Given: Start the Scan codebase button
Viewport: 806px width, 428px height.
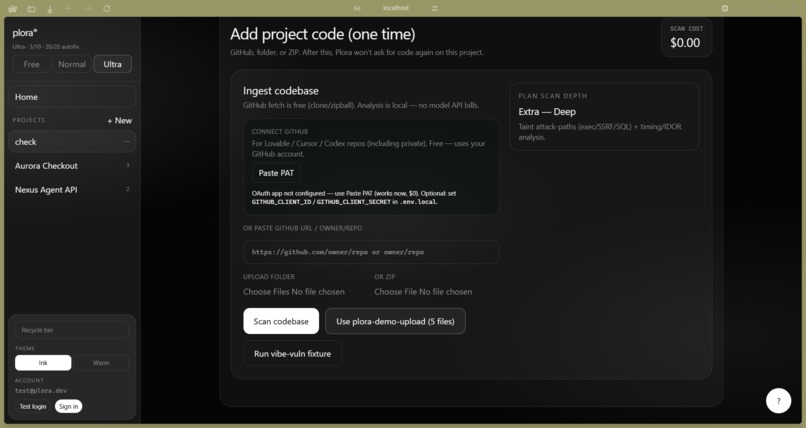Looking at the screenshot, I should [281, 322].
